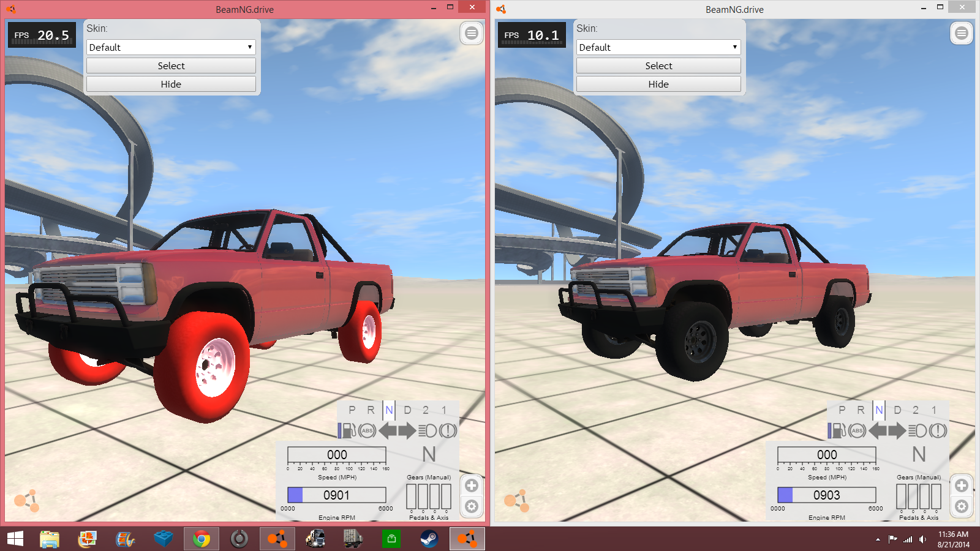Show hidden system tray icons
The width and height of the screenshot is (980, 551).
(878, 539)
